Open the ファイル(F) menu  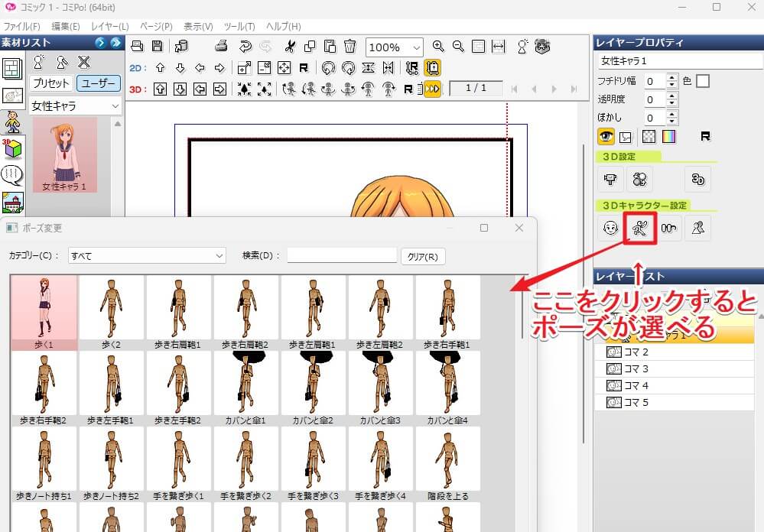click(x=22, y=26)
